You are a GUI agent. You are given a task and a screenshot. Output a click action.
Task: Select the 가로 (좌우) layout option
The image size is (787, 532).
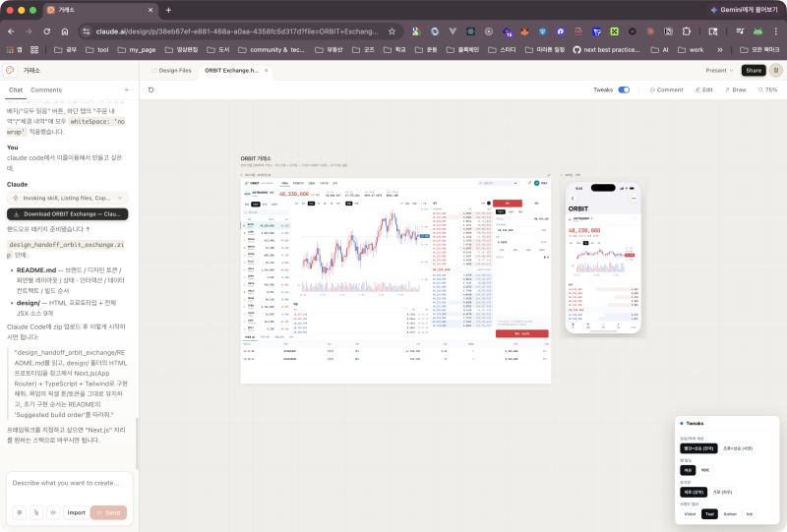click(x=722, y=493)
